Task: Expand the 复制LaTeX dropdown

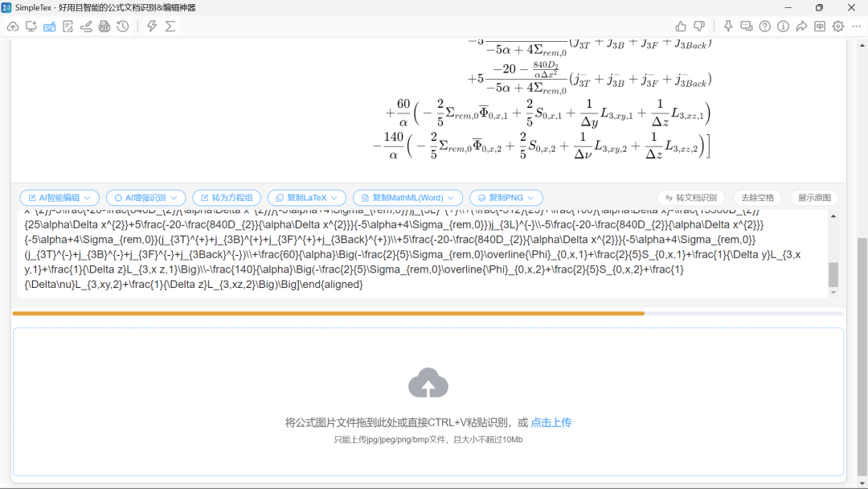Action: [306, 198]
